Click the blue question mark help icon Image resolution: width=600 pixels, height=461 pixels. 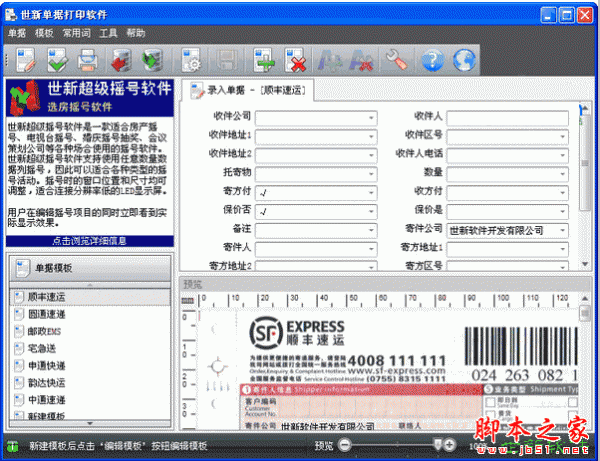coord(433,60)
